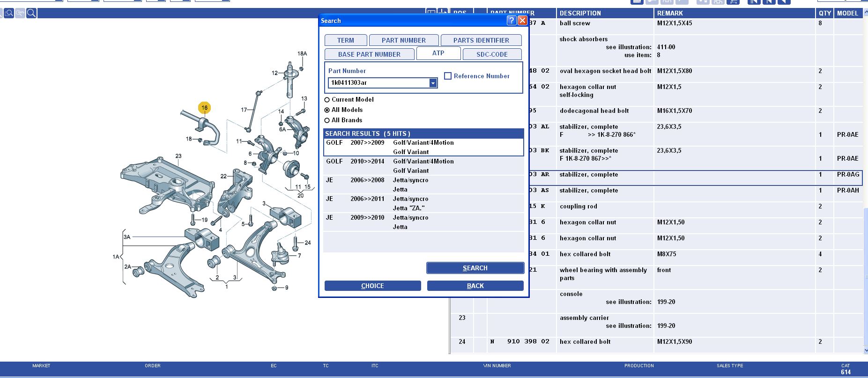Expand the Part Number history dropdown
The image size is (868, 378).
click(433, 83)
